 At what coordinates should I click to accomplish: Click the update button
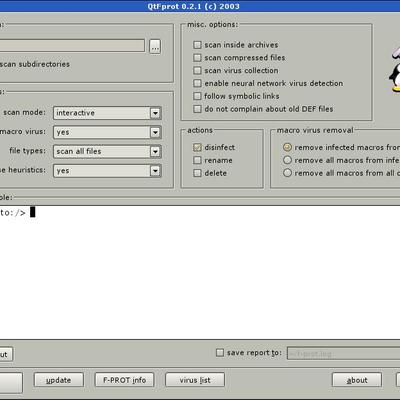tap(59, 380)
